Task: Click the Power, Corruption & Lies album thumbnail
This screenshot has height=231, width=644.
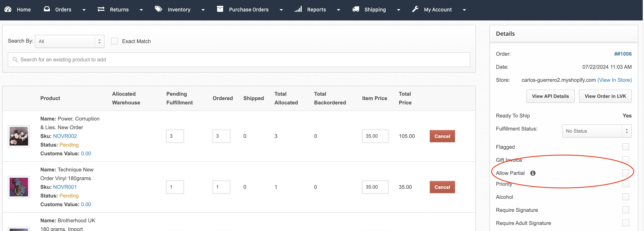Action: click(19, 136)
